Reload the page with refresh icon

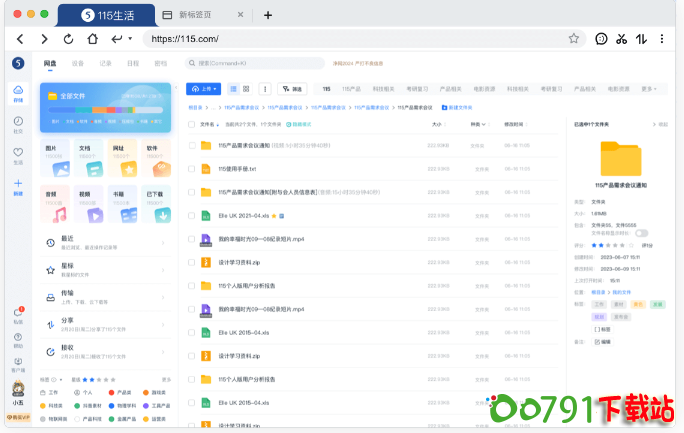68,39
